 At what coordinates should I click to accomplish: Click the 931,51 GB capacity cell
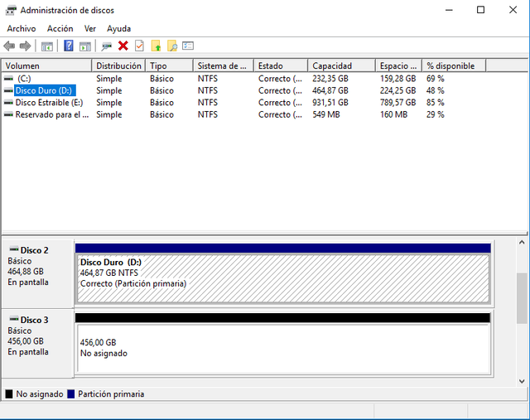(x=330, y=103)
